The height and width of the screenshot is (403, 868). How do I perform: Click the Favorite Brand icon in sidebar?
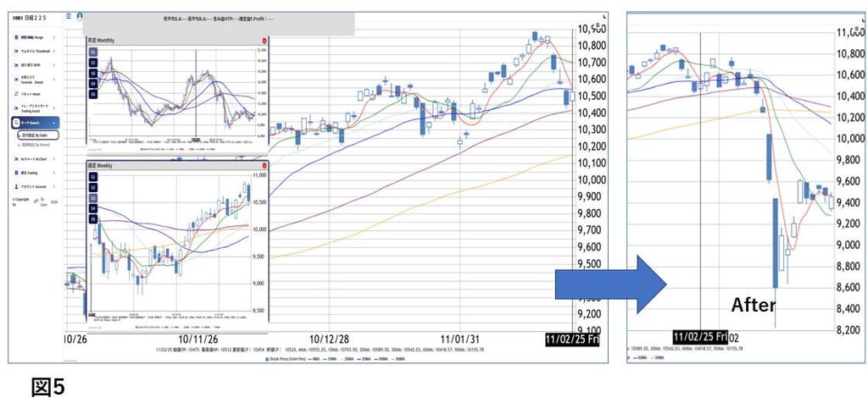pos(17,80)
